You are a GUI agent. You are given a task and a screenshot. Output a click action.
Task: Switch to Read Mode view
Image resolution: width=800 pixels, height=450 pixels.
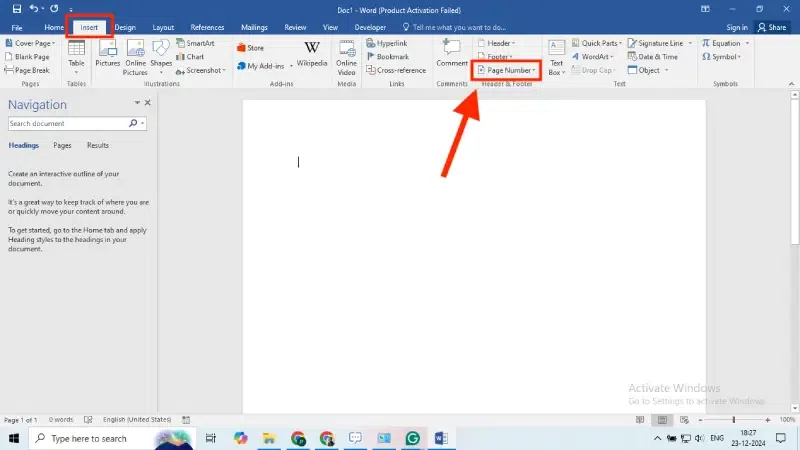tap(640, 420)
